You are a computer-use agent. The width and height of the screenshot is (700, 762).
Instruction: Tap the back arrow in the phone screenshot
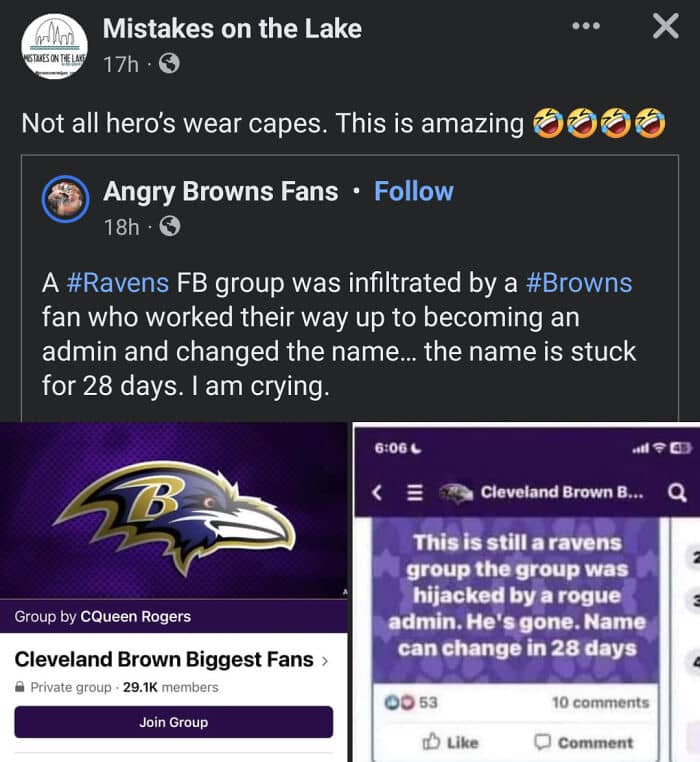[x=376, y=492]
